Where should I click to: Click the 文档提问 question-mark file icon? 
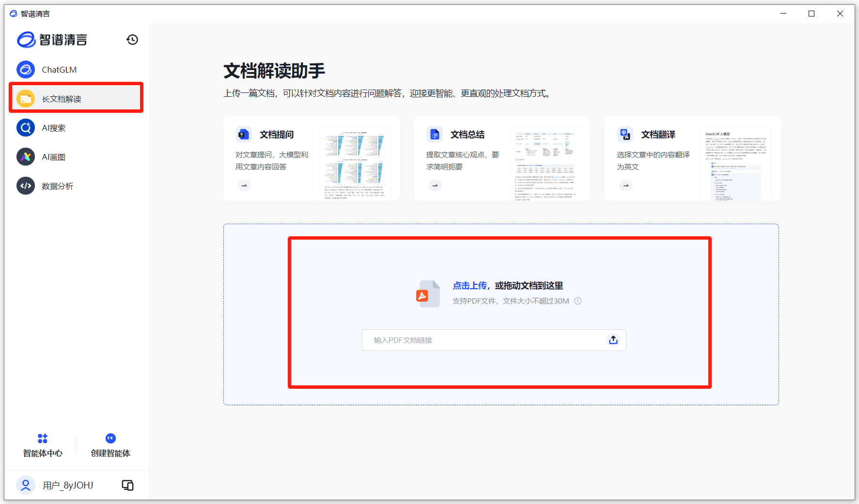coord(243,134)
